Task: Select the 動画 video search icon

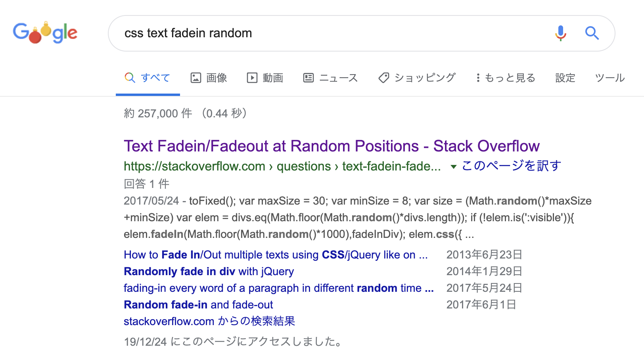Action: click(x=252, y=78)
